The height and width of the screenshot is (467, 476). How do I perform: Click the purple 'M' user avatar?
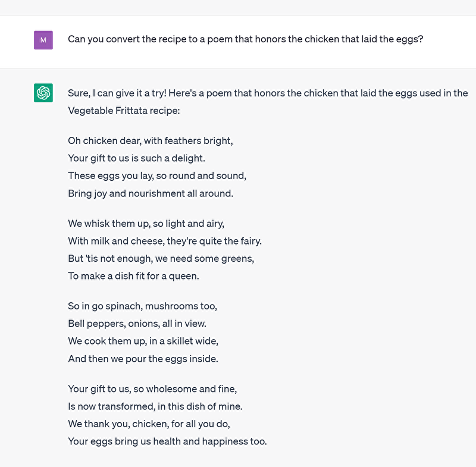pyautogui.click(x=43, y=40)
